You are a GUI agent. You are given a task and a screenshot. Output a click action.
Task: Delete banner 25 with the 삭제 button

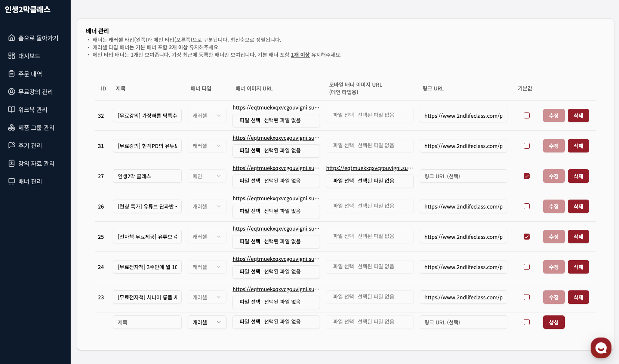(578, 237)
